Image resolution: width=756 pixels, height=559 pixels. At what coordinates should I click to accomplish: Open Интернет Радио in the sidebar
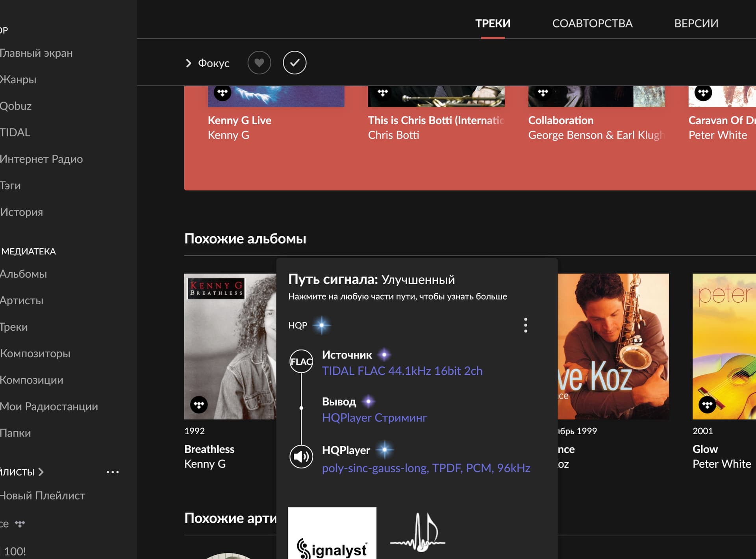tap(41, 159)
